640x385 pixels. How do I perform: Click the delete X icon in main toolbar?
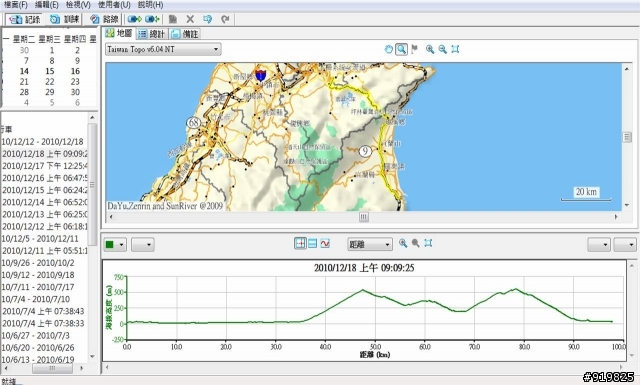pos(190,19)
